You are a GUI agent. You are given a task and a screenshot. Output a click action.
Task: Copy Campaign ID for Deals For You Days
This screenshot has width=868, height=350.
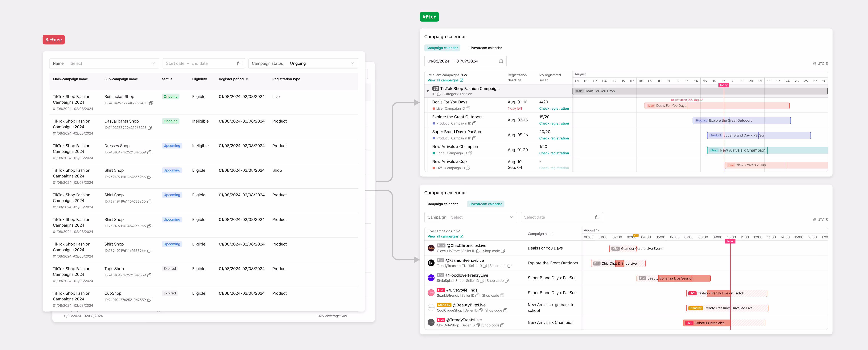468,108
